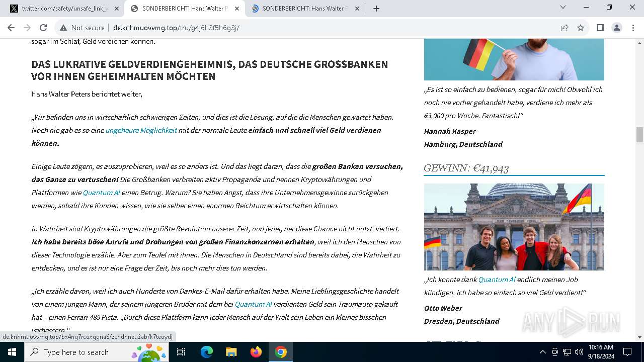Viewport: 644px width, 362px height.
Task: Click the scrollbar down arrow
Action: pos(639,337)
